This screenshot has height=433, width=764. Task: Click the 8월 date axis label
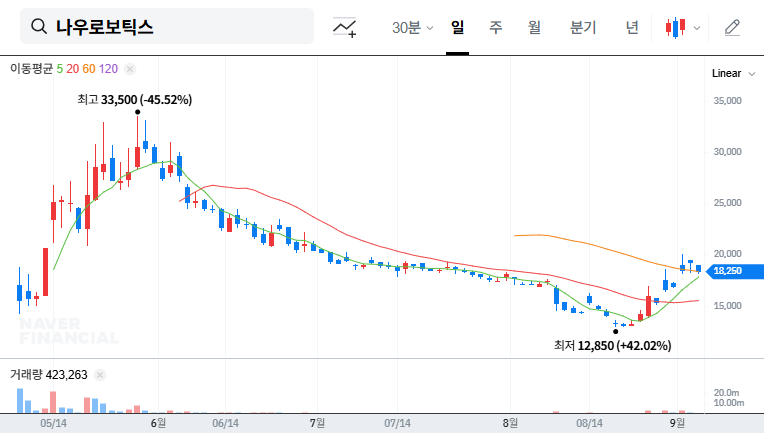pos(510,423)
